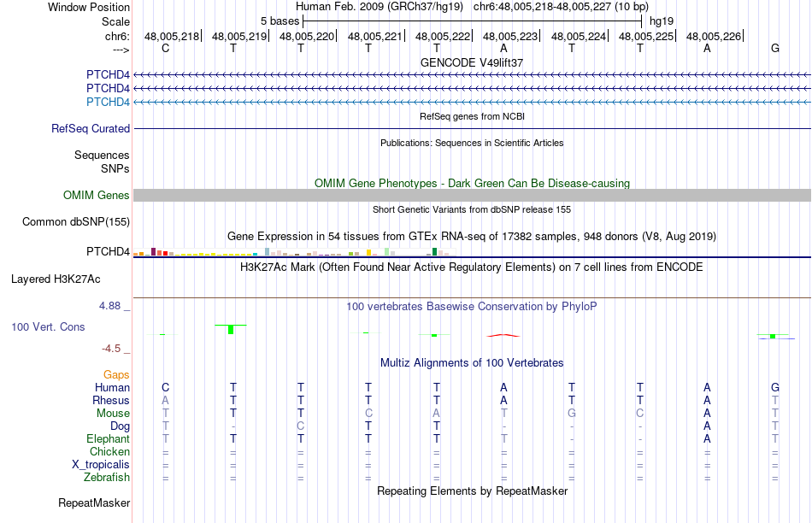
Task: Click position label 48,005,218
Action: click(172, 36)
